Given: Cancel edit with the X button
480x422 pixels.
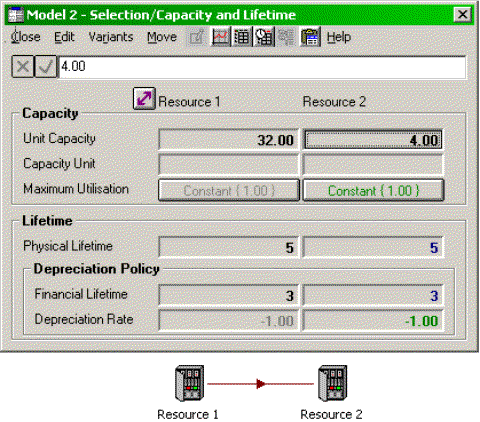Looking at the screenshot, I should tap(23, 67).
